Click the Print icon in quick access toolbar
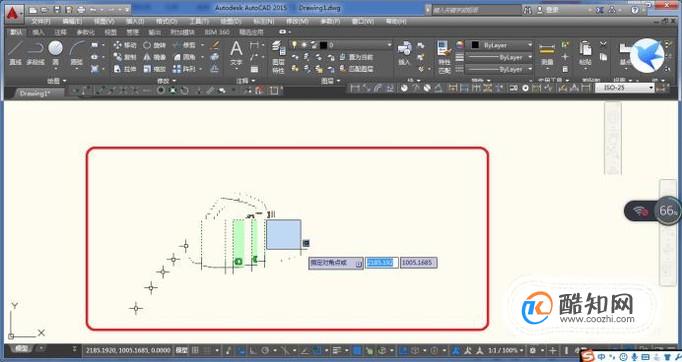682x362 pixels. point(80,9)
